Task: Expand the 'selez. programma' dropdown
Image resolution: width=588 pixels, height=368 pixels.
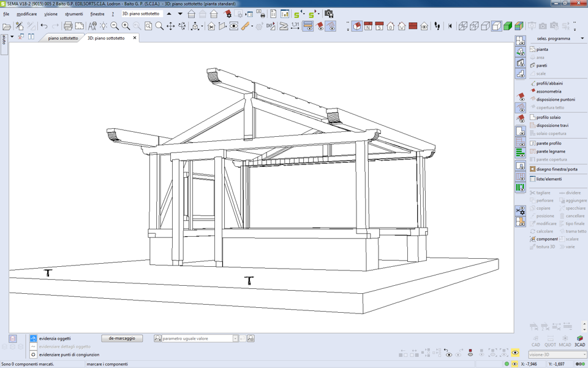Action: (x=582, y=39)
